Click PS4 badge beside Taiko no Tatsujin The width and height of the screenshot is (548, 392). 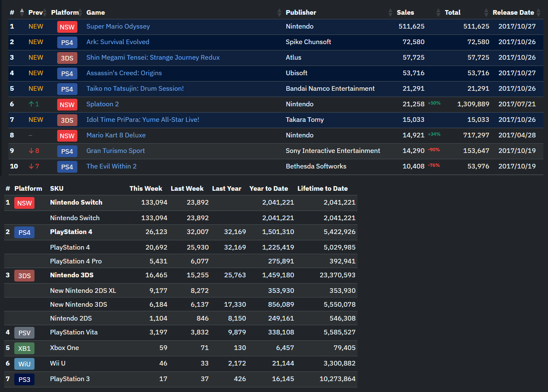67,89
